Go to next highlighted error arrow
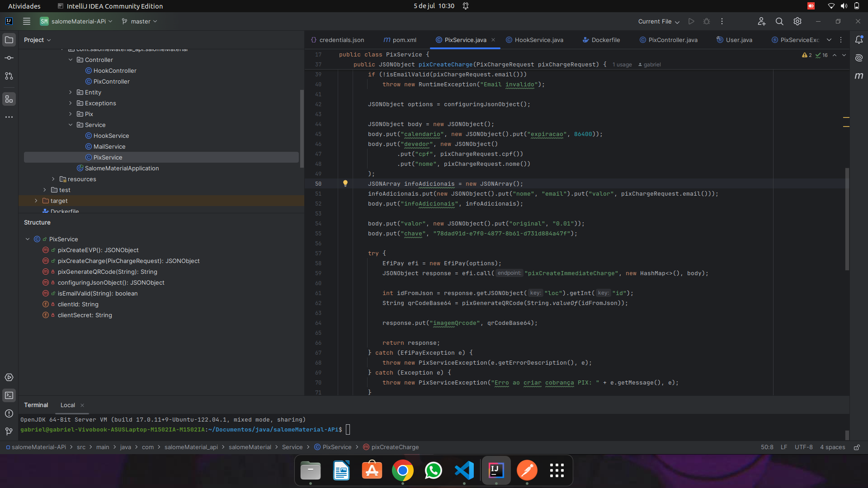Screen dimensions: 868x488 point(844,55)
